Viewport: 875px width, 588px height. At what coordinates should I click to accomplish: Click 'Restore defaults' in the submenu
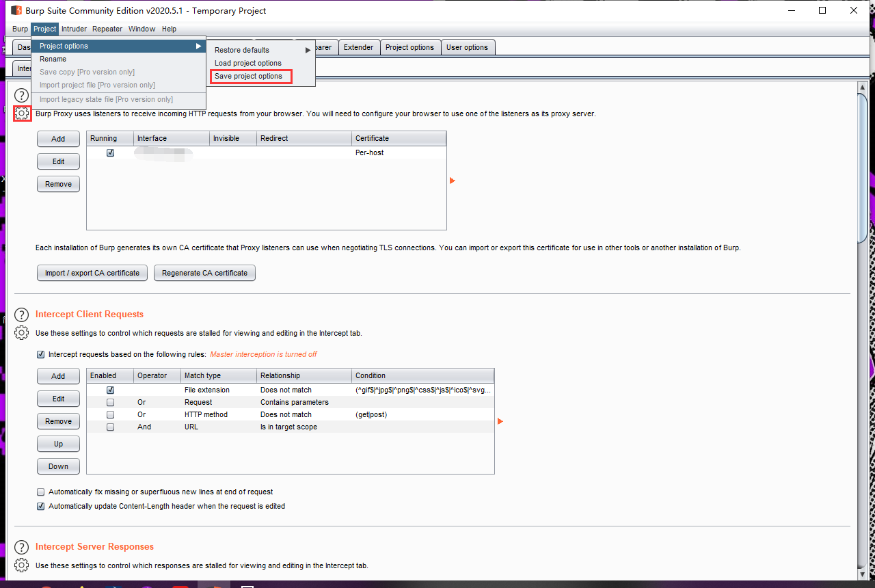pyautogui.click(x=260, y=50)
